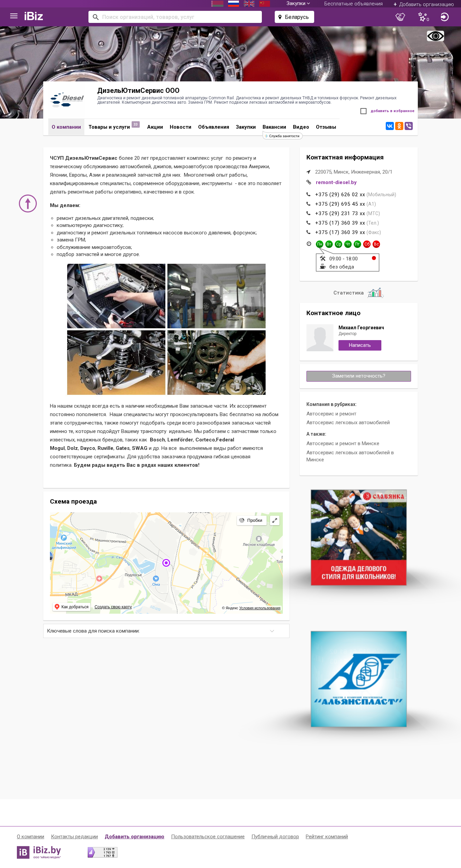
Task: Share via Odnoklassniki icon
Action: coord(399,126)
